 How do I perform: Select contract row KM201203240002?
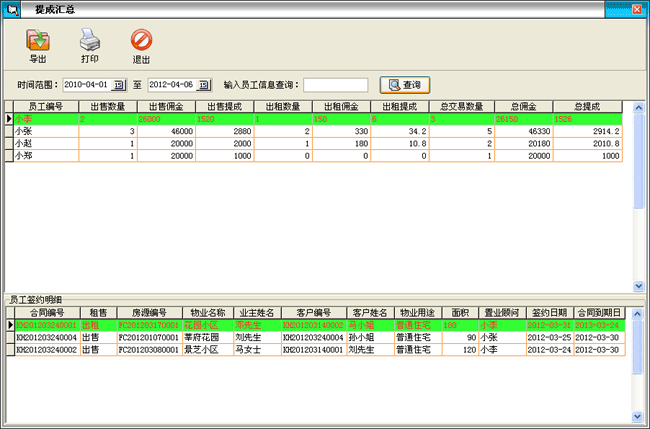[x=46, y=351]
